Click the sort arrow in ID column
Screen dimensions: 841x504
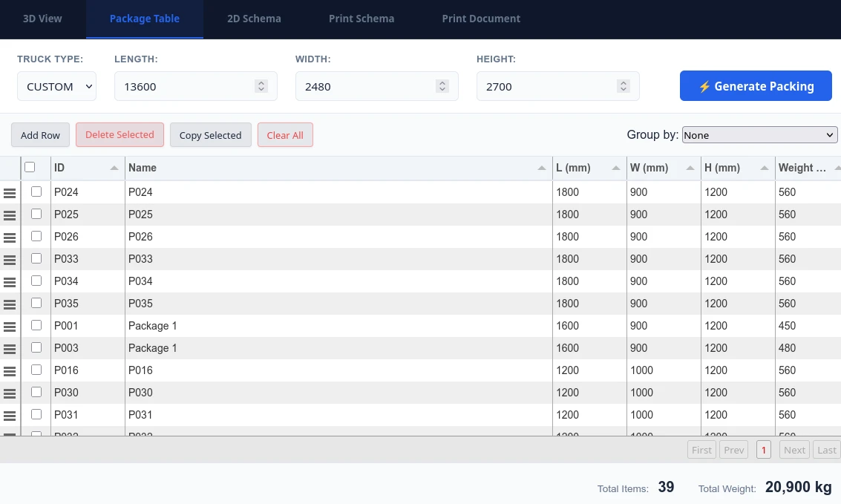click(114, 168)
